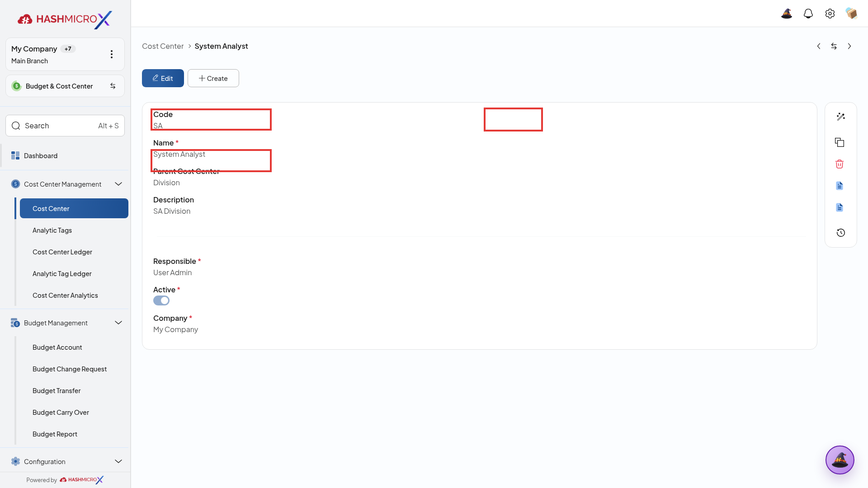The image size is (868, 488).
Task: Collapse the Cost Center Management section
Action: 118,184
